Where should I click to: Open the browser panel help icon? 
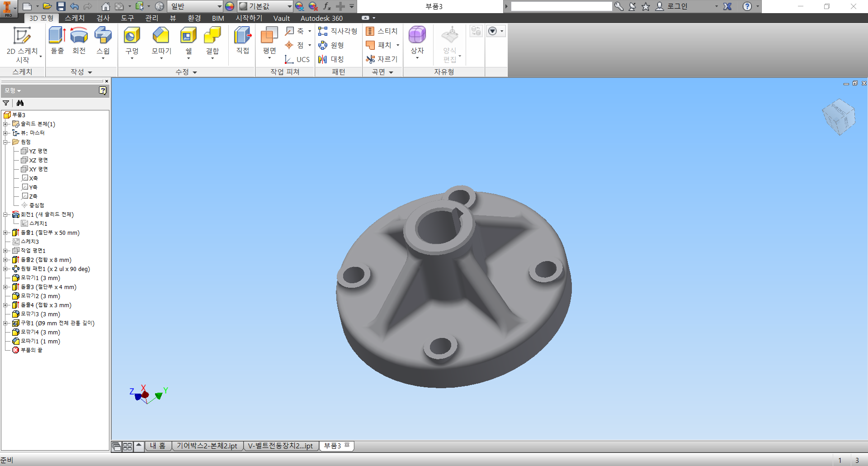(103, 90)
